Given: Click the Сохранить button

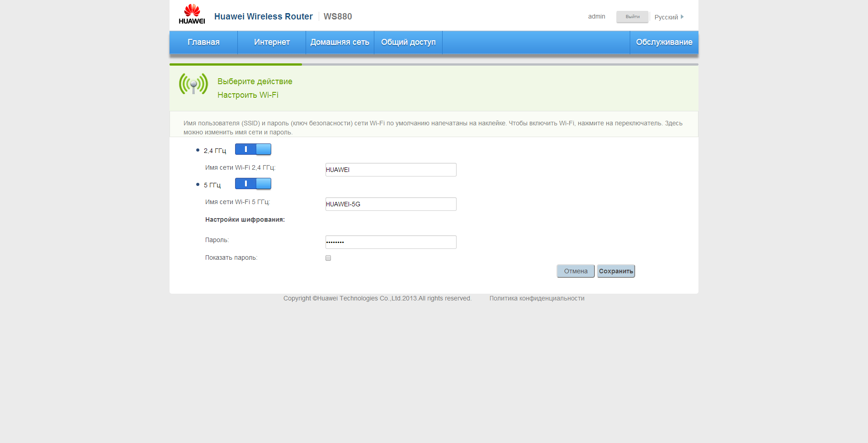Looking at the screenshot, I should click(x=616, y=271).
